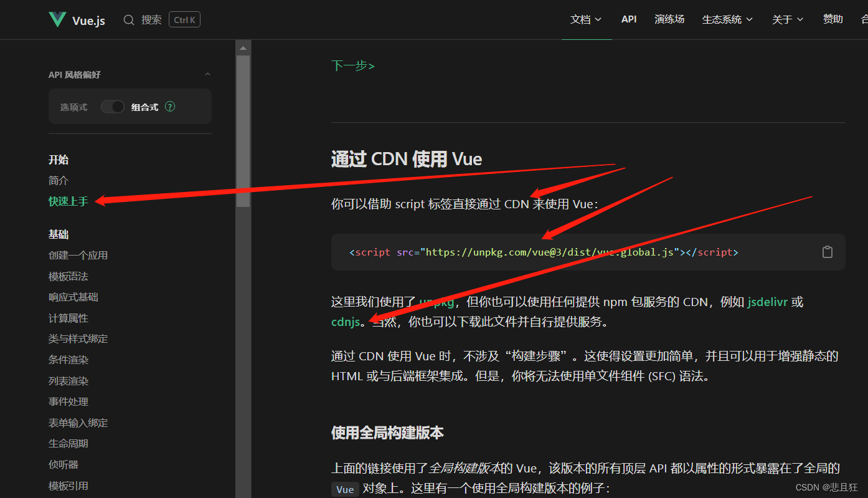Screen dimensions: 868x498
Task: Click the sidebar scrollbar up arrow
Action: [243, 48]
